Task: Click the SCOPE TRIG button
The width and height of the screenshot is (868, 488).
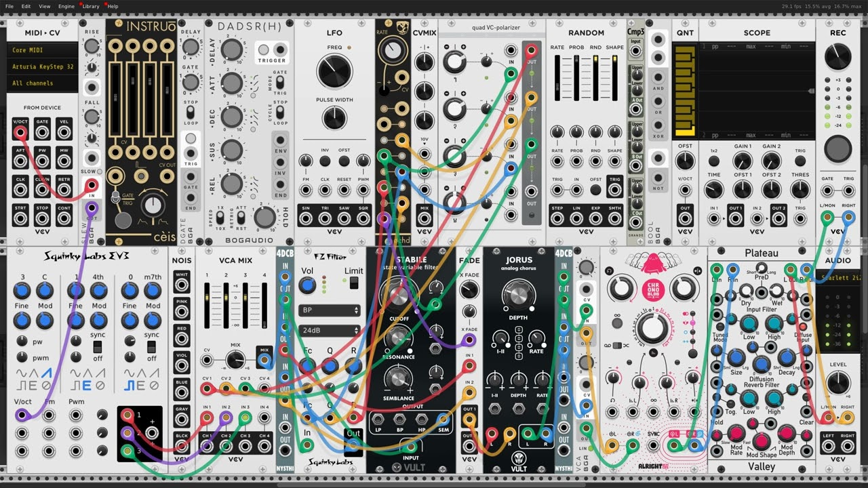Action: 800,161
